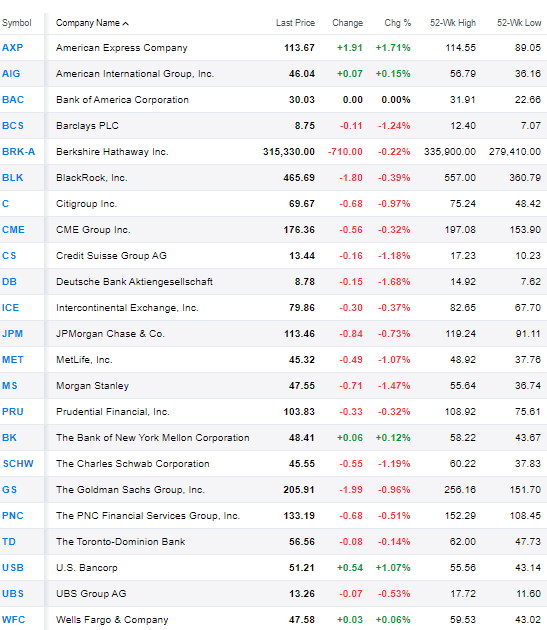Open the PRU ticker link

[x=13, y=412]
